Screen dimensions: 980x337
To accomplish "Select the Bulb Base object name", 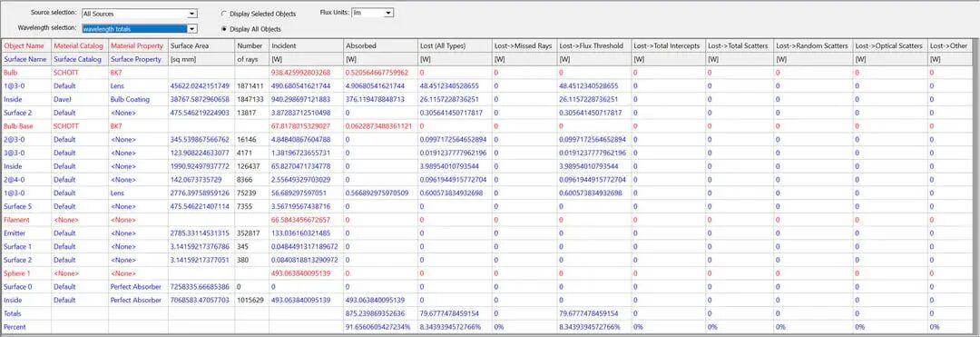I will pos(17,126).
